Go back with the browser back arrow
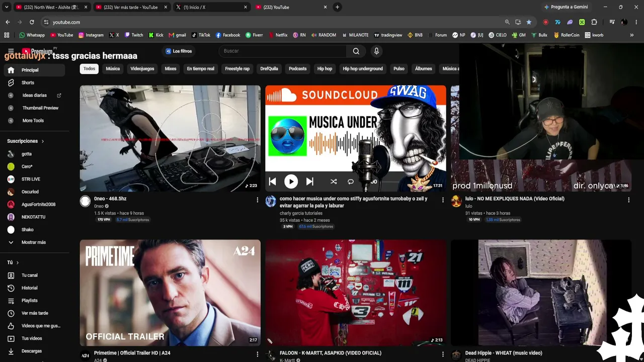 pos(8,22)
